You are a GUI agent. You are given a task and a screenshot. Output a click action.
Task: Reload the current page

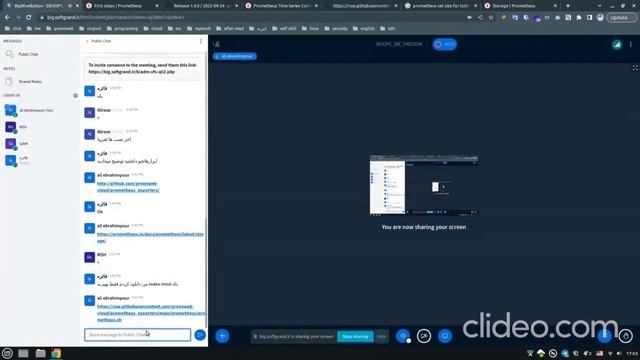pos(29,18)
